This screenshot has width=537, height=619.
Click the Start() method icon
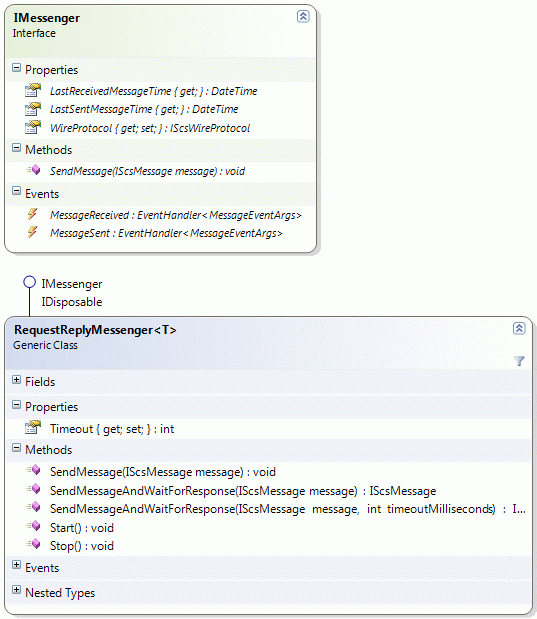click(33, 526)
